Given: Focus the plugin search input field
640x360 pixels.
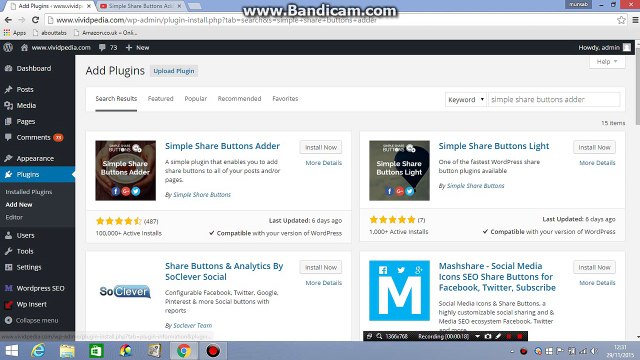Looking at the screenshot, I should (x=554, y=100).
